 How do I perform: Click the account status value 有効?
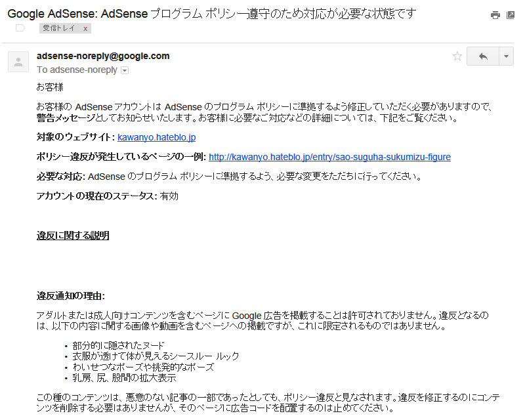coord(169,196)
